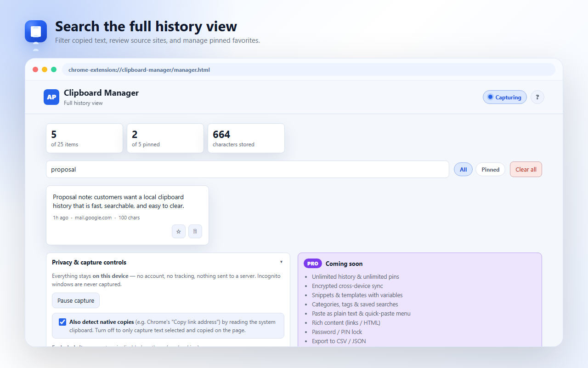Viewport: 588px width, 368px height.
Task: Uncheck Also detect native copies checkbox
Action: tap(62, 322)
